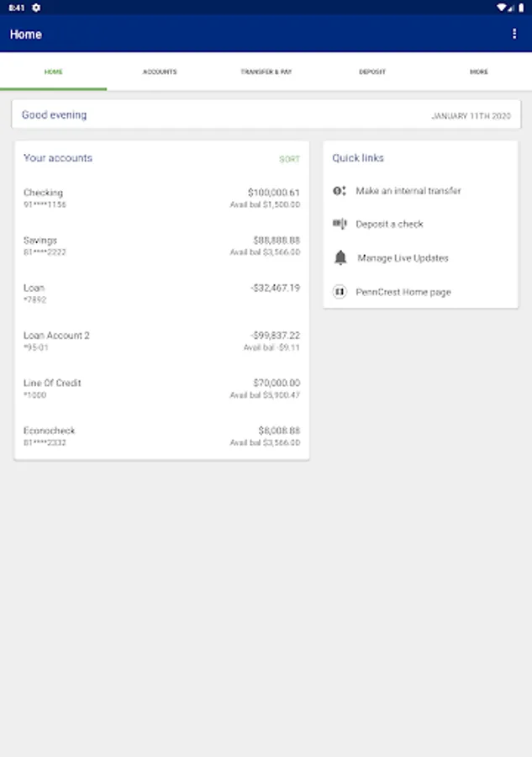Select the Line Of Credit account
The image size is (532, 757).
[x=161, y=389]
